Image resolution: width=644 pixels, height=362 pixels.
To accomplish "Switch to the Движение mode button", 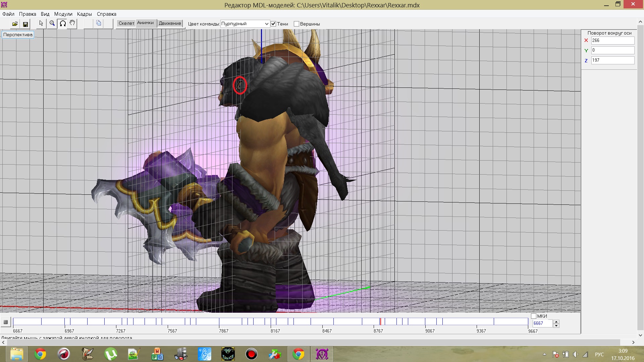I will [x=170, y=23].
